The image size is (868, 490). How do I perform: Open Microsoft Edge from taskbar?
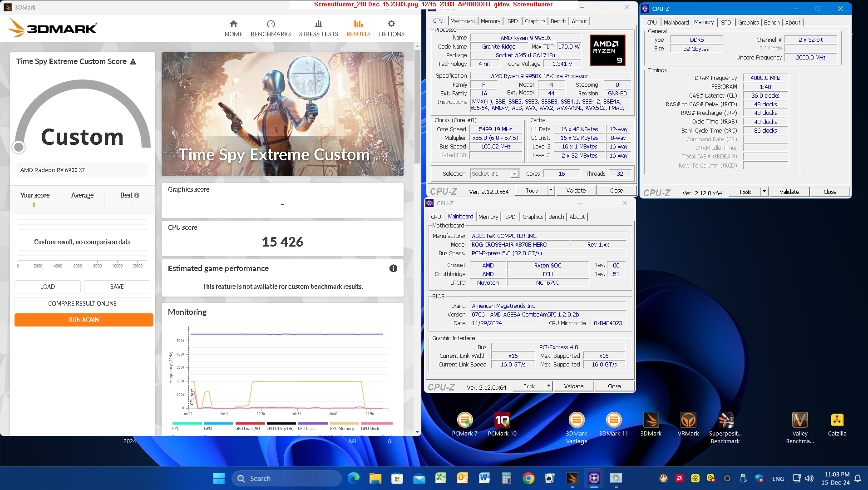(x=353, y=478)
